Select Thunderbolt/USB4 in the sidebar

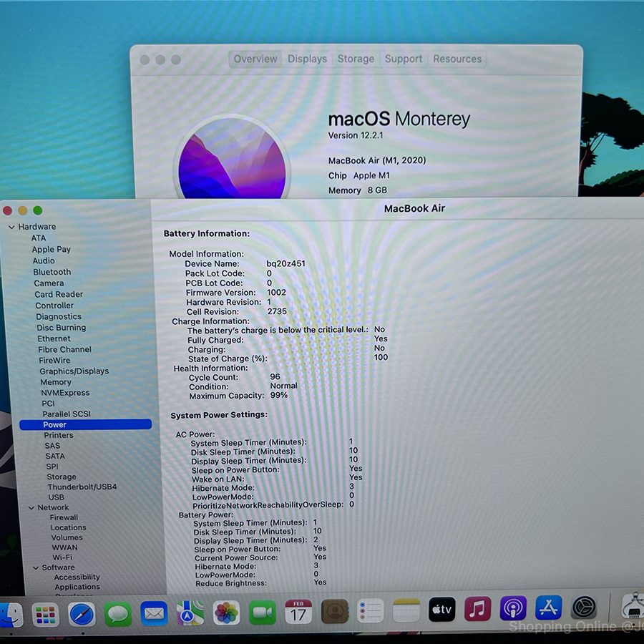coord(82,487)
